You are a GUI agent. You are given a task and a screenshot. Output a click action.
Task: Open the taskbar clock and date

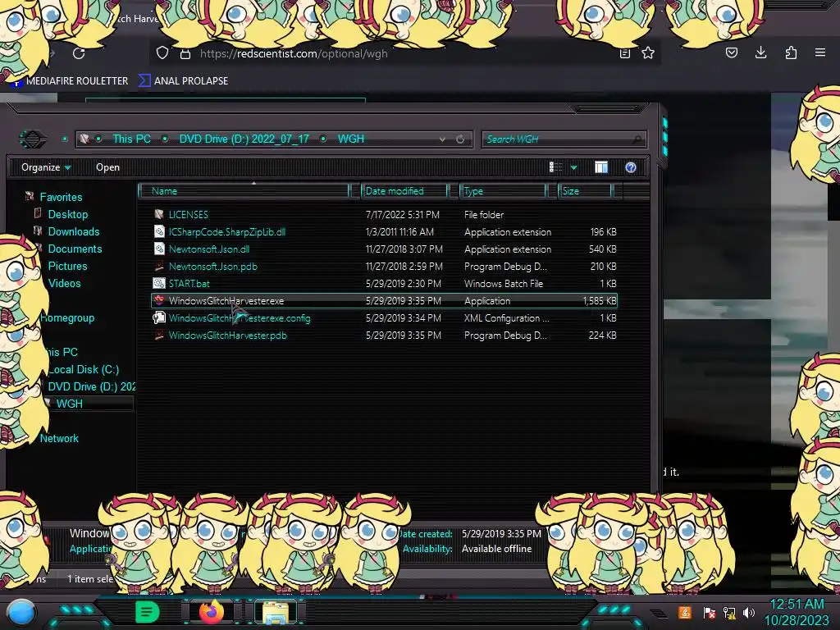point(797,612)
